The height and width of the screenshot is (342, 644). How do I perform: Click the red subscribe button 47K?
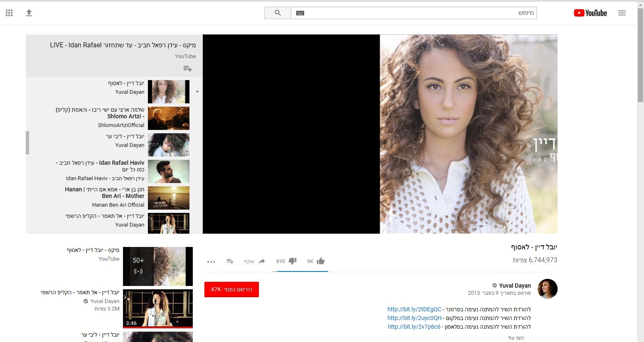[x=231, y=289]
